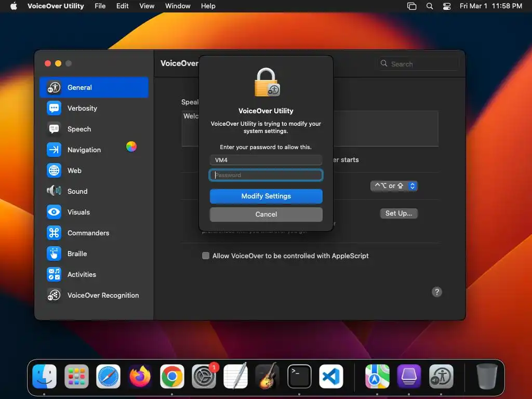Open the Sound speaker icon
The image size is (532, 399).
click(x=54, y=191)
